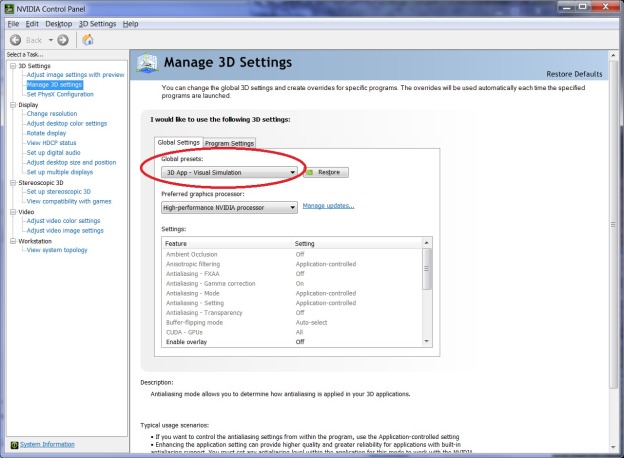Click the Forward arrow navigation icon
Screen dimensions: 624x458
pyautogui.click(x=63, y=39)
